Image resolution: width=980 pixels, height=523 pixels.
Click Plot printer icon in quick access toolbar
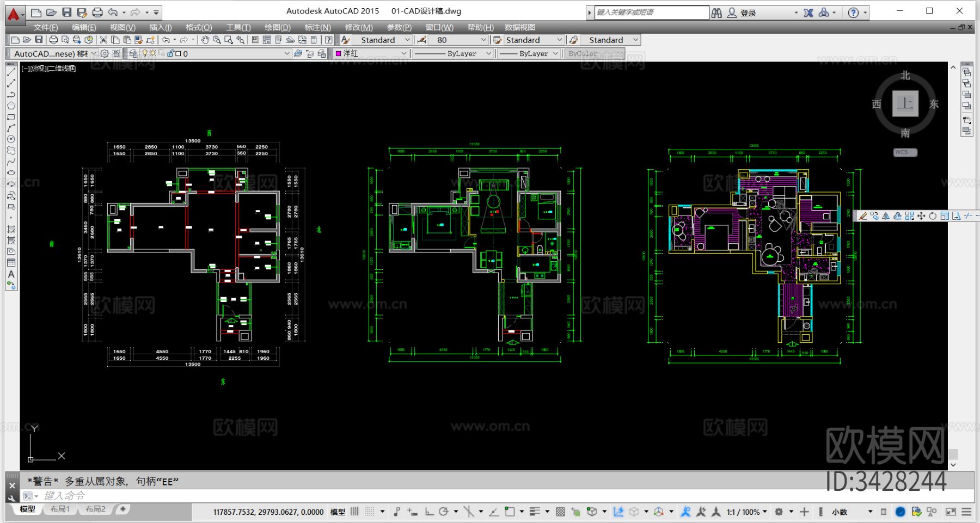point(97,13)
